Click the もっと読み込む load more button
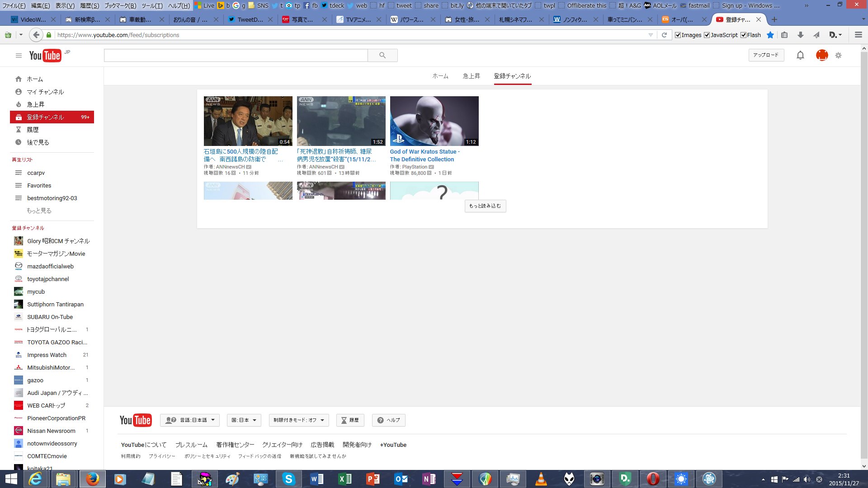This screenshot has height=488, width=868. 485,206
